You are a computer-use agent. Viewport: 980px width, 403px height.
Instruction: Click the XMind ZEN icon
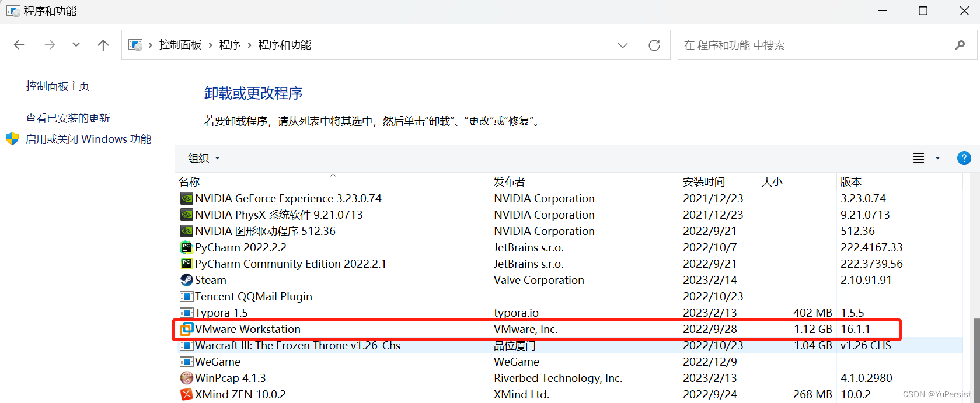pos(186,394)
